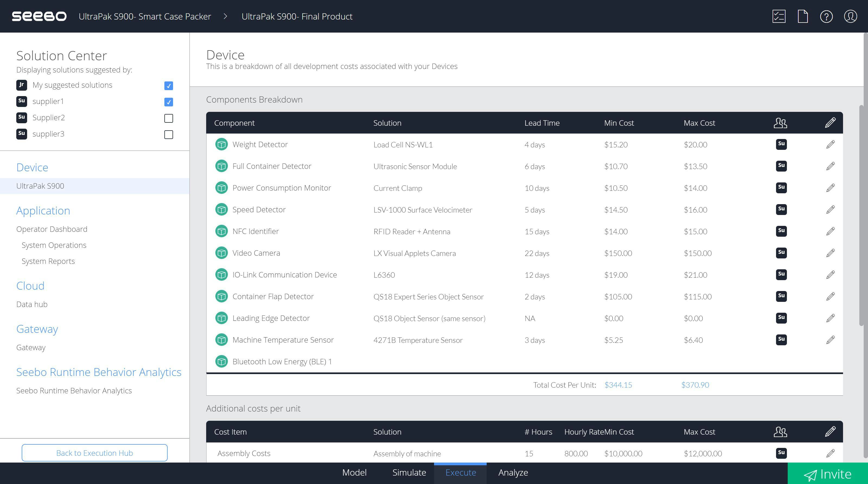Screen dimensions: 868x484
Task: Switch to the Analyze tab
Action: click(513, 472)
